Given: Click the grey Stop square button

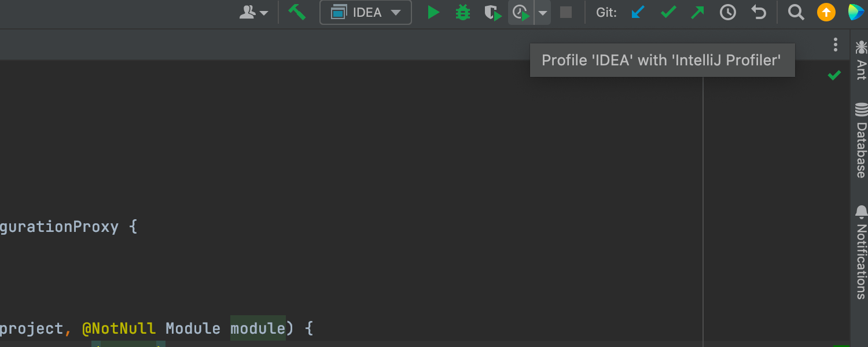Looking at the screenshot, I should (566, 12).
